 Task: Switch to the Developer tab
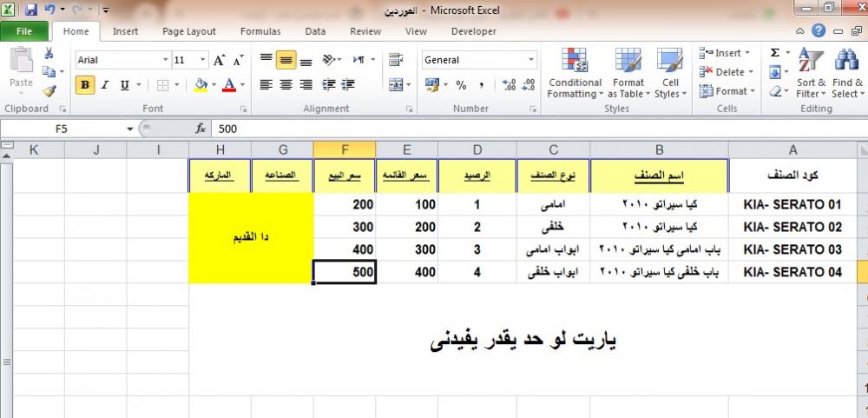pyautogui.click(x=473, y=31)
